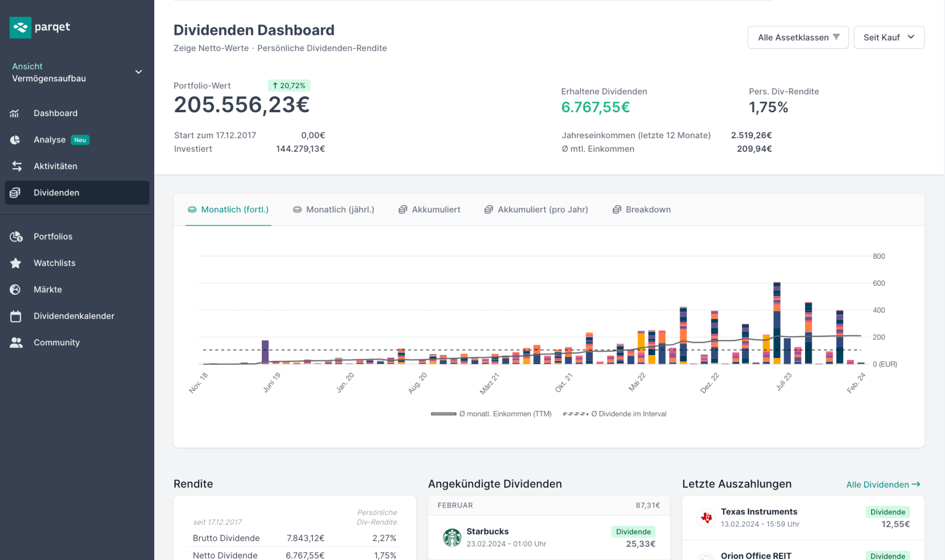Open the Seit Kauf time range dropdown
Screen dimensions: 945x560
(x=889, y=37)
